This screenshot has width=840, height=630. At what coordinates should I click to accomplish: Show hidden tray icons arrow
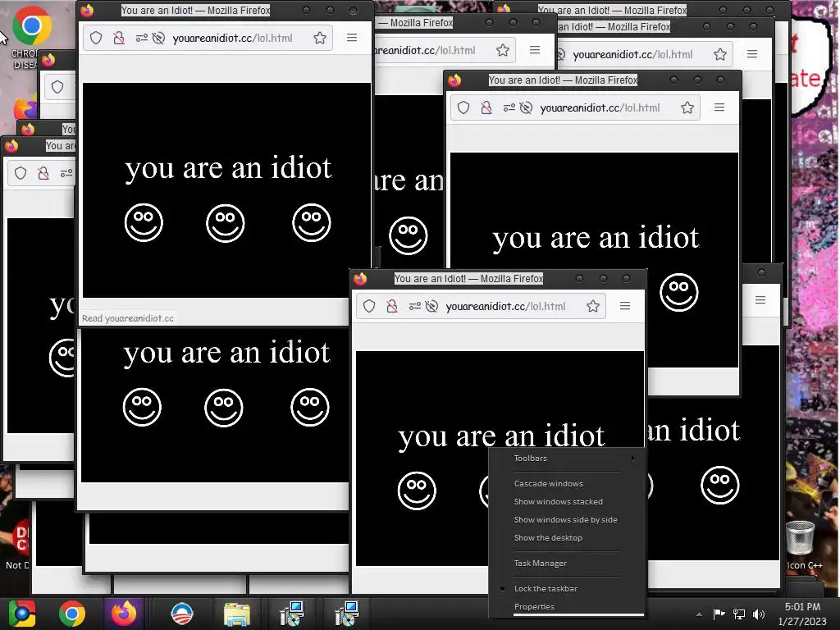point(699,614)
